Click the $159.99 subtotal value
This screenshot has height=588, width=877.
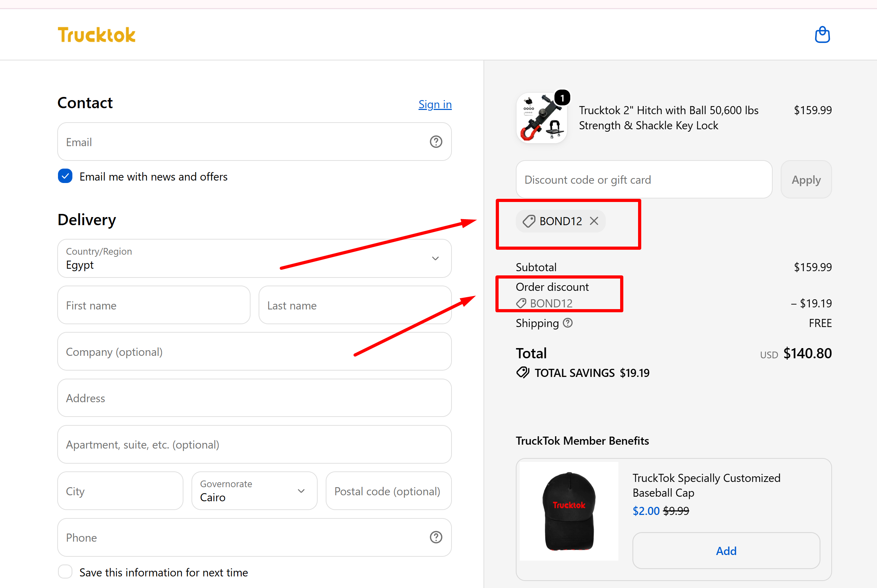pos(813,267)
